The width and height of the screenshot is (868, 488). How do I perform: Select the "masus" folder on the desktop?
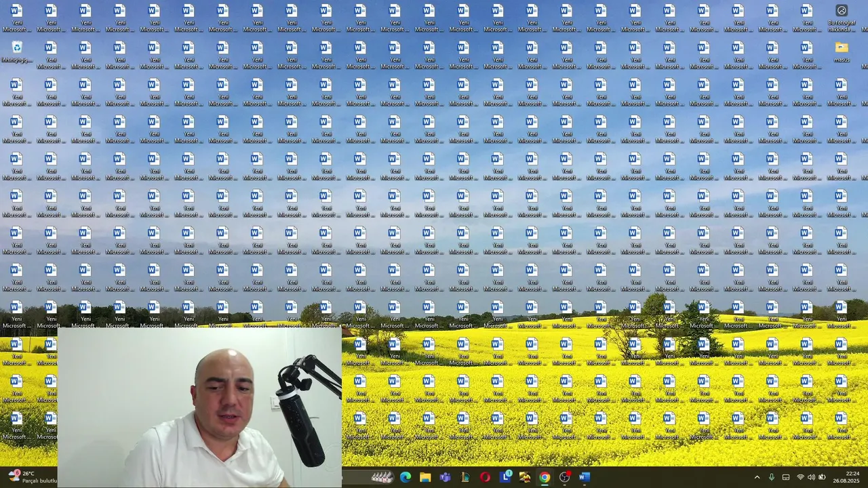[842, 52]
